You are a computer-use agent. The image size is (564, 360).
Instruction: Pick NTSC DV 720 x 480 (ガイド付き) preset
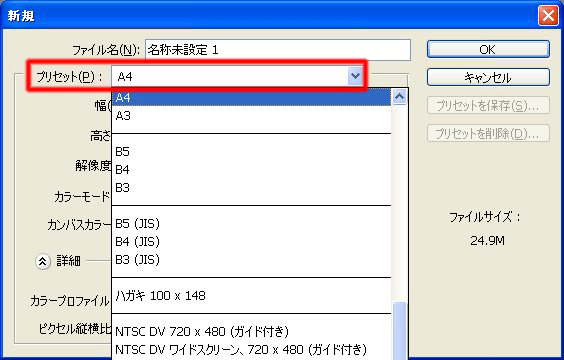pyautogui.click(x=251, y=332)
